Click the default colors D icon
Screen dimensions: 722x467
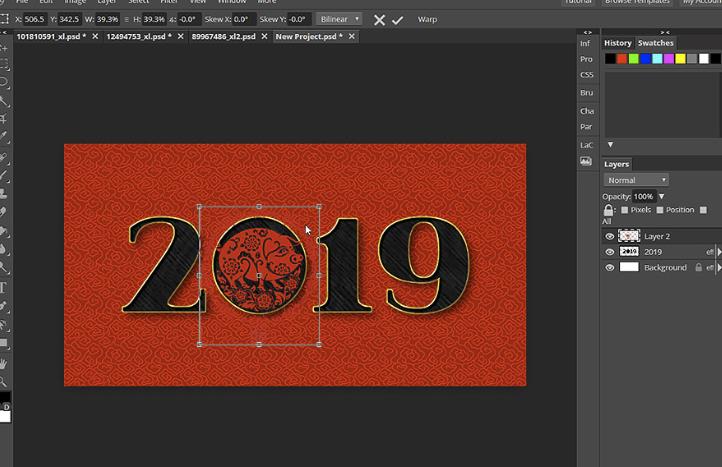coord(6,407)
